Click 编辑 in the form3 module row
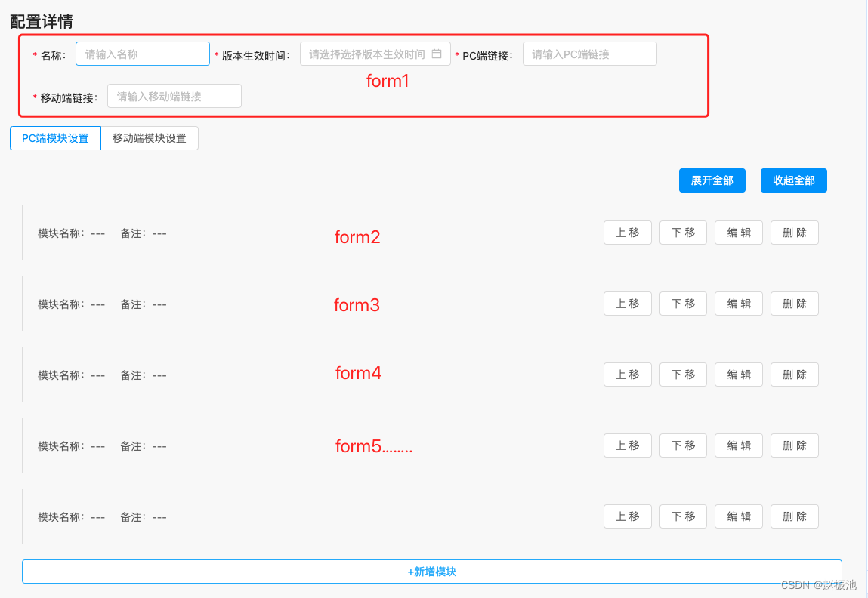 pyautogui.click(x=738, y=304)
